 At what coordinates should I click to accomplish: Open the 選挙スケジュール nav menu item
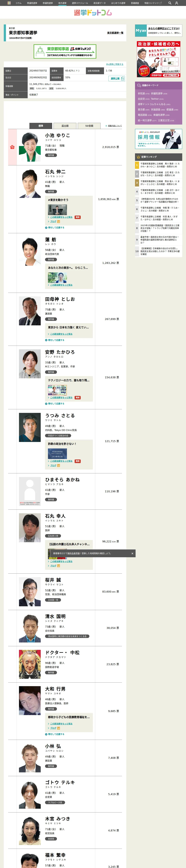80,3
